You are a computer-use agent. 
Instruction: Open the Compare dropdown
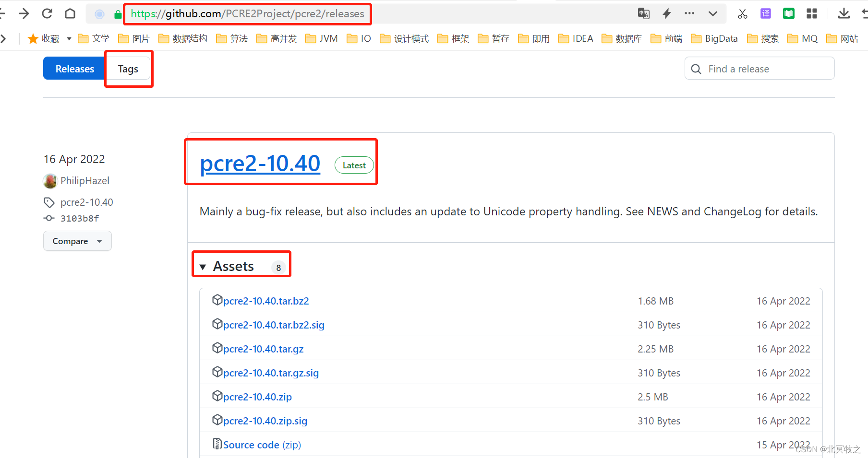coord(77,241)
